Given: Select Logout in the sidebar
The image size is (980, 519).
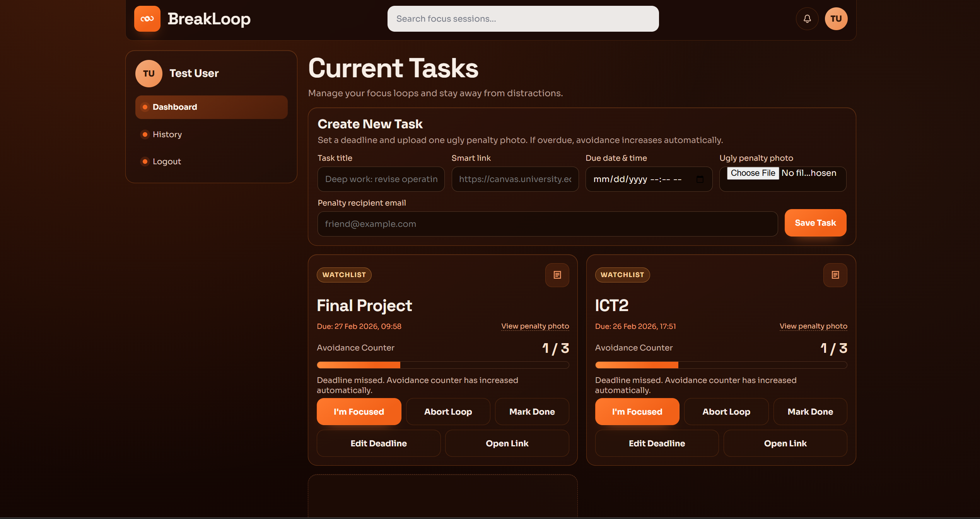Looking at the screenshot, I should click(x=167, y=162).
